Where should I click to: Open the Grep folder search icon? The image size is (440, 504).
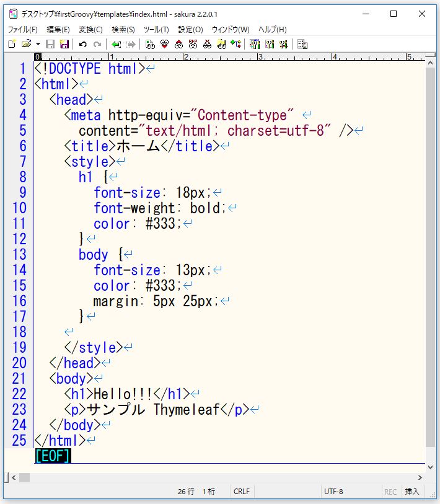pyautogui.click(x=221, y=44)
